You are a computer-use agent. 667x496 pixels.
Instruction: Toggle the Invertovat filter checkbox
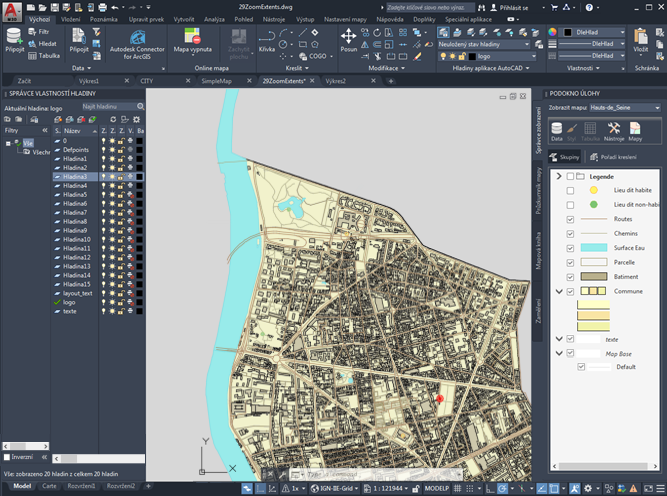(x=7, y=458)
